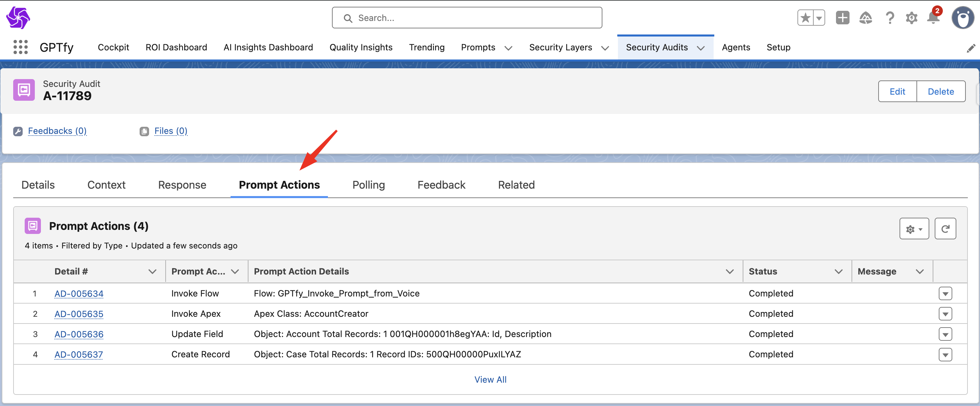Click the Edit button
Image resolution: width=980 pixels, height=406 pixels.
(897, 91)
